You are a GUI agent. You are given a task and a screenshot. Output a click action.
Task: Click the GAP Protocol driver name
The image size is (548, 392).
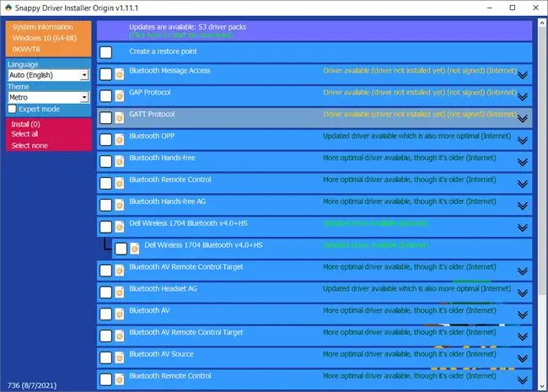pos(149,92)
